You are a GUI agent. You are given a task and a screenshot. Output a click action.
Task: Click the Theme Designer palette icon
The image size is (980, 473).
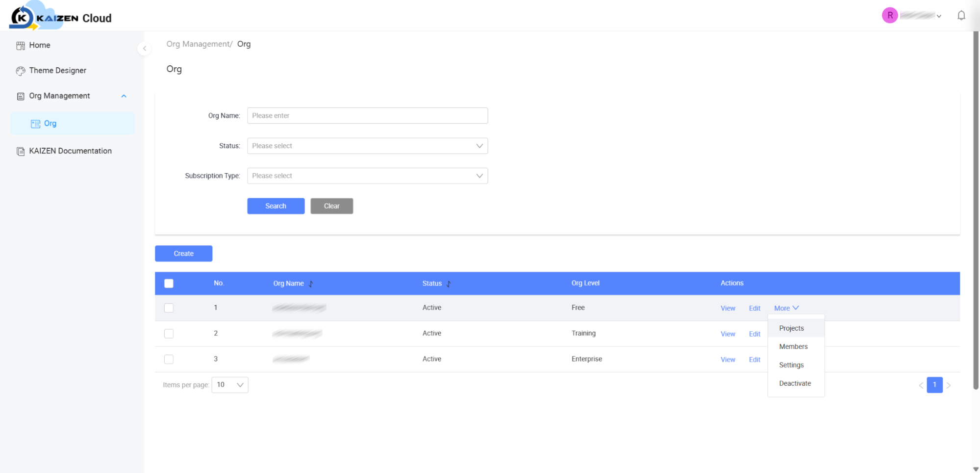[21, 71]
